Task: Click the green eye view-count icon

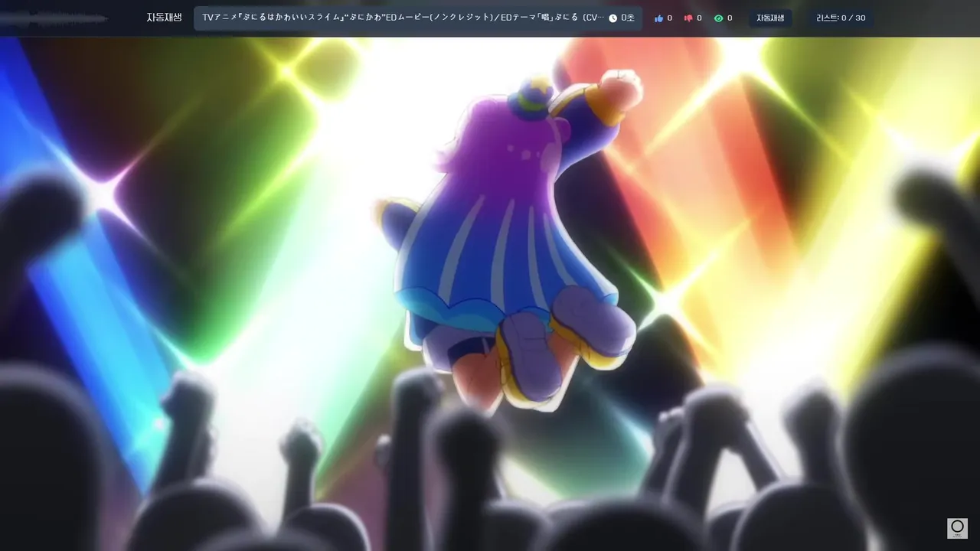Action: [x=718, y=18]
